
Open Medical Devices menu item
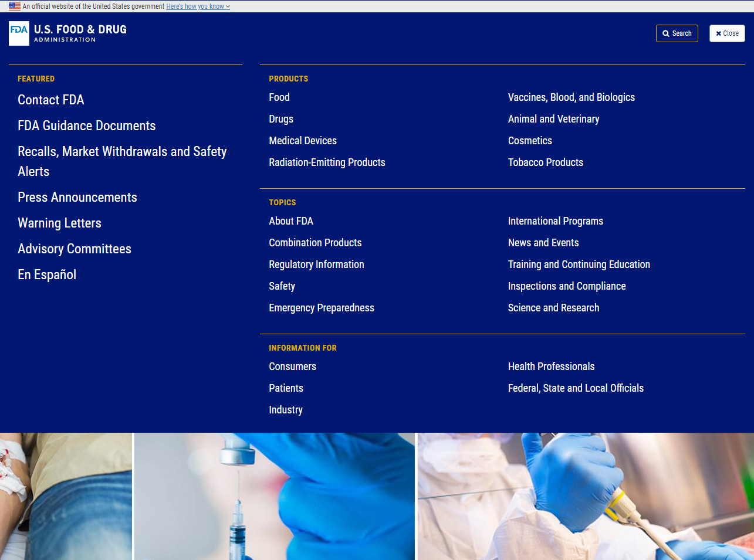click(x=303, y=141)
